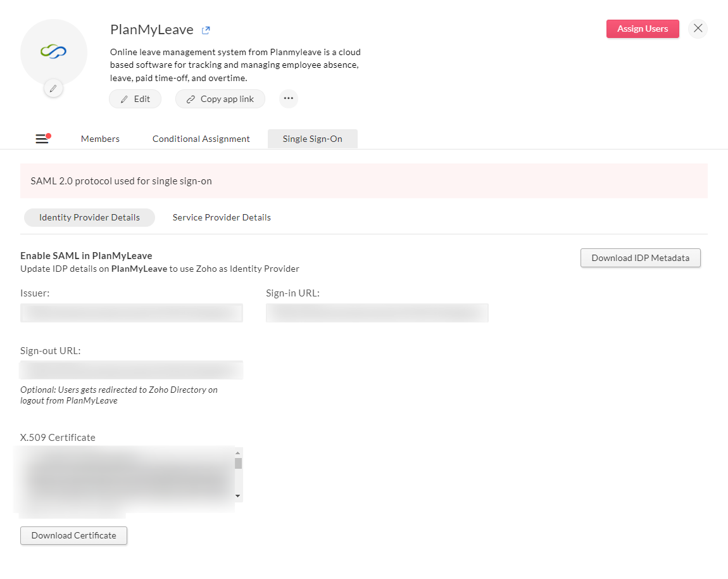728x579 pixels.
Task: Open the hamburger menu with red dot
Action: coord(42,139)
